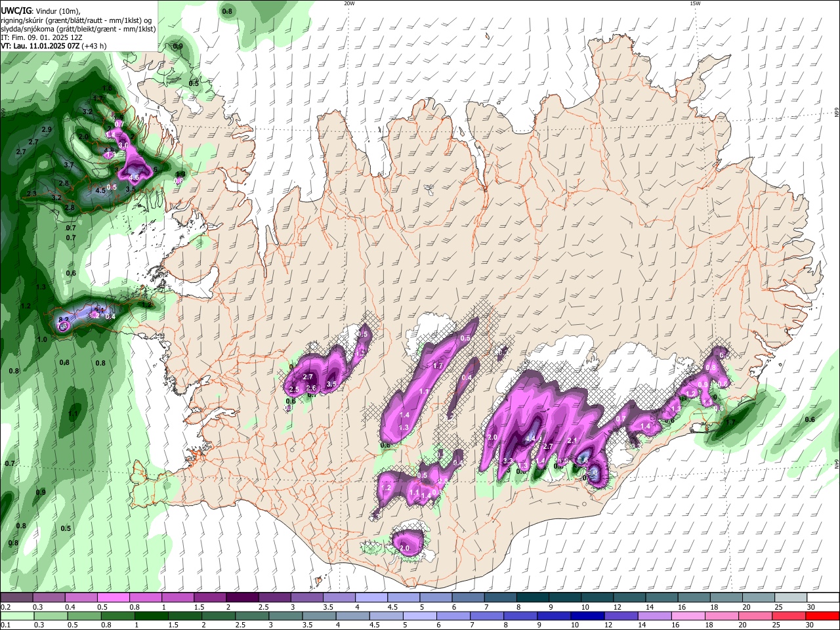Image resolution: width=840 pixels, height=630 pixels.
Task: Select the pure red 30 swatch ending the lower legend row
Action: [x=822, y=616]
